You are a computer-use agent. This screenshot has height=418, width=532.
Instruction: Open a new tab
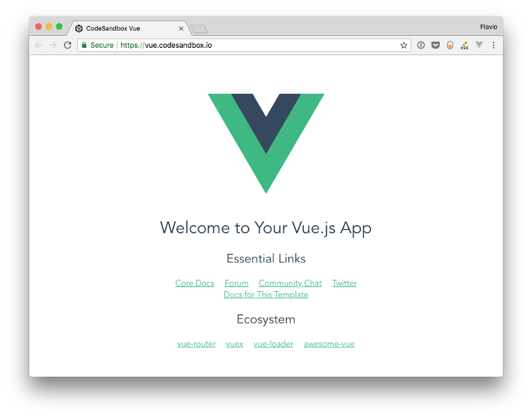(199, 29)
